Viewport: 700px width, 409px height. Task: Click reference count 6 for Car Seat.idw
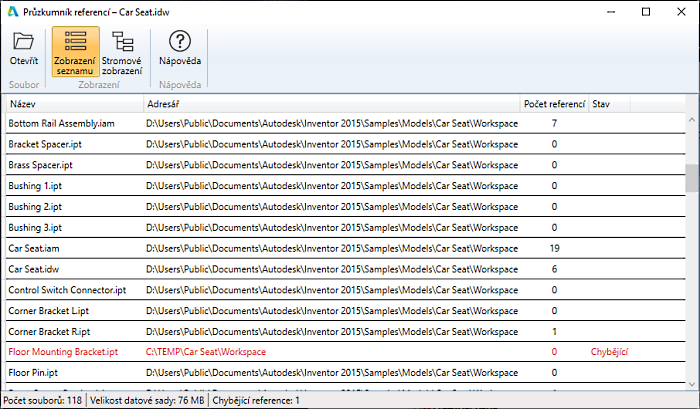pyautogui.click(x=554, y=269)
